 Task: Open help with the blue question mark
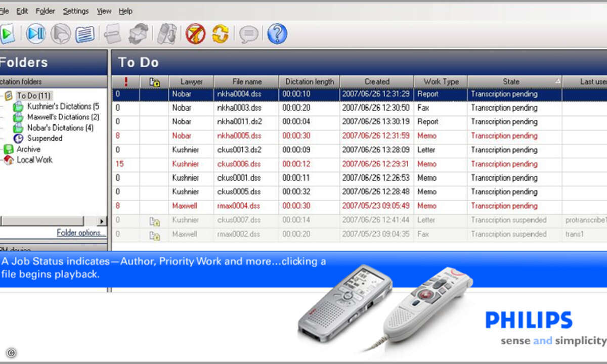pos(277,34)
